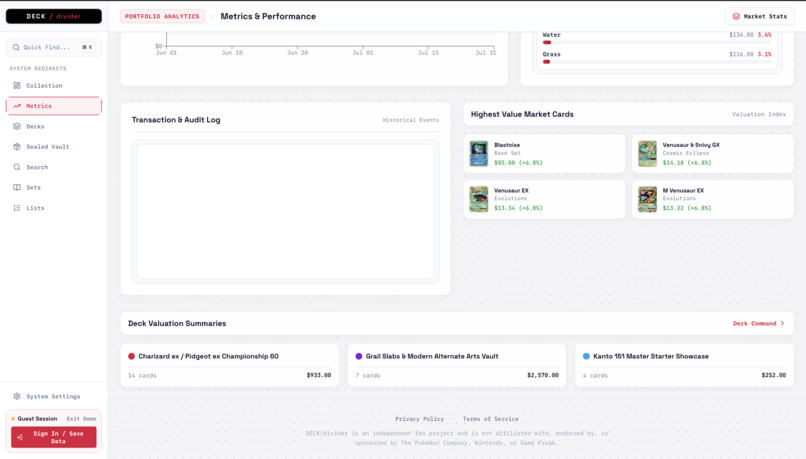
Task: Select the Metrics sidebar item
Action: pos(53,106)
